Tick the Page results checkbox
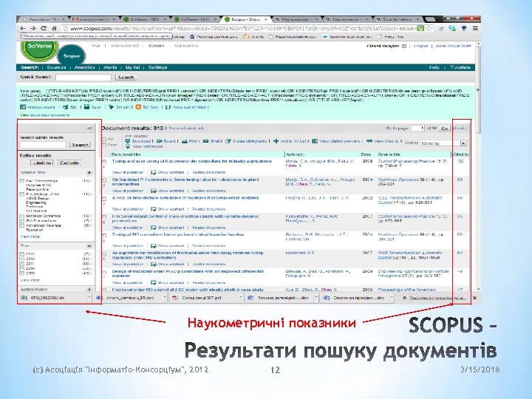 pyautogui.click(x=104, y=145)
